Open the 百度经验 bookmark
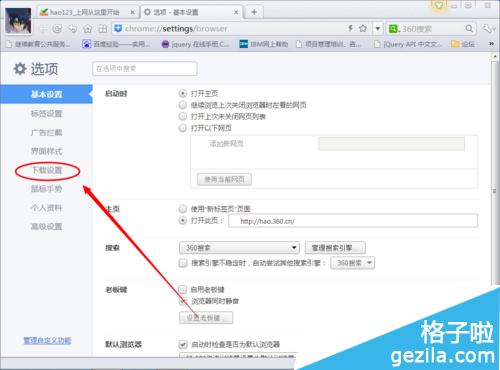Image resolution: width=500 pixels, height=370 pixels. 116,44
